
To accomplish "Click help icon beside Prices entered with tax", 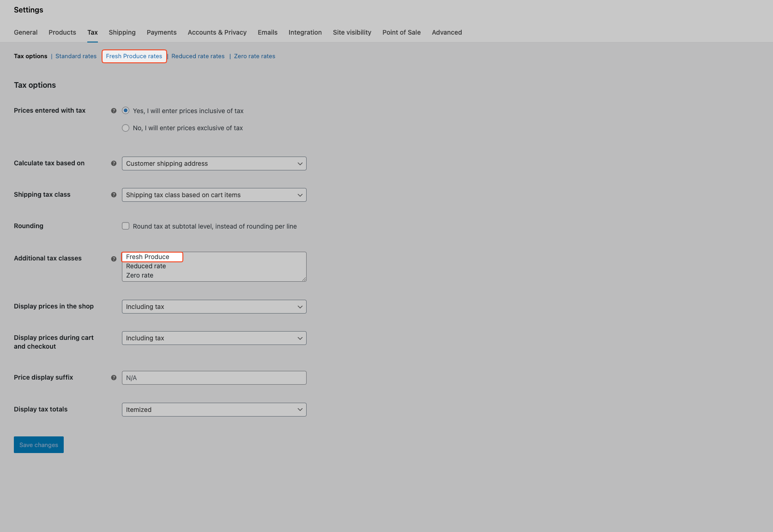I will 114,111.
